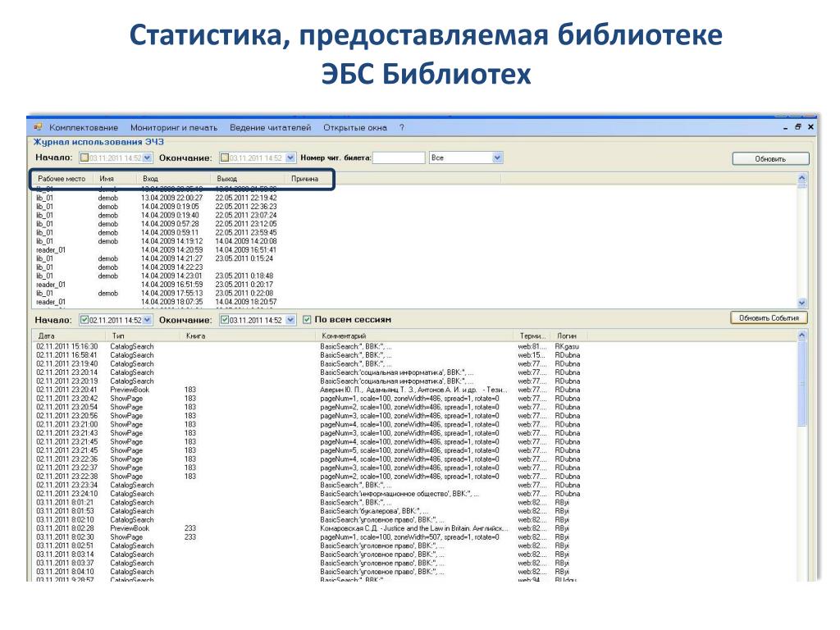Click the pageNum=5 comment cell
The width and height of the screenshot is (840, 630).
pos(409,450)
